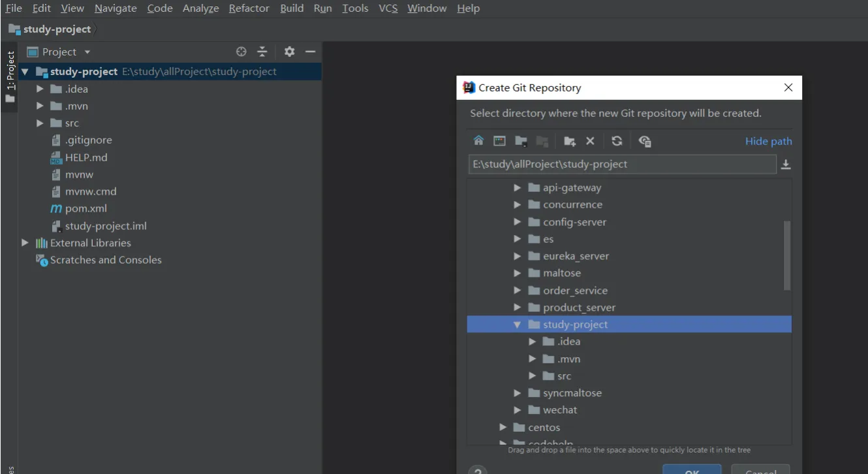Go to home directory in dialog toolbar
The width and height of the screenshot is (868, 474).
[x=478, y=141]
